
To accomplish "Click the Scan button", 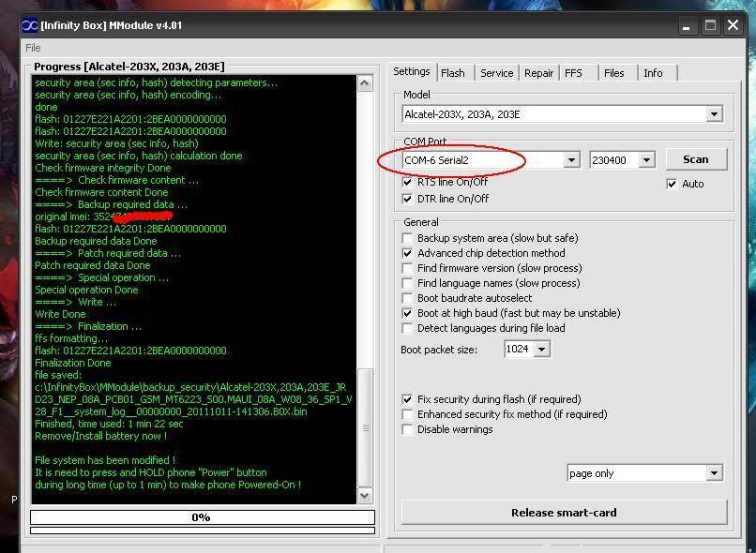I will tap(696, 159).
